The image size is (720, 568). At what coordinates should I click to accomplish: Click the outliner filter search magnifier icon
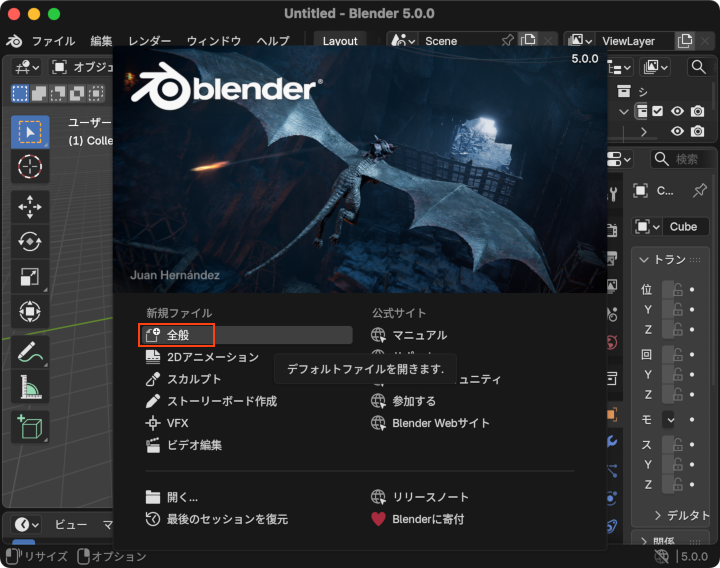(698, 67)
